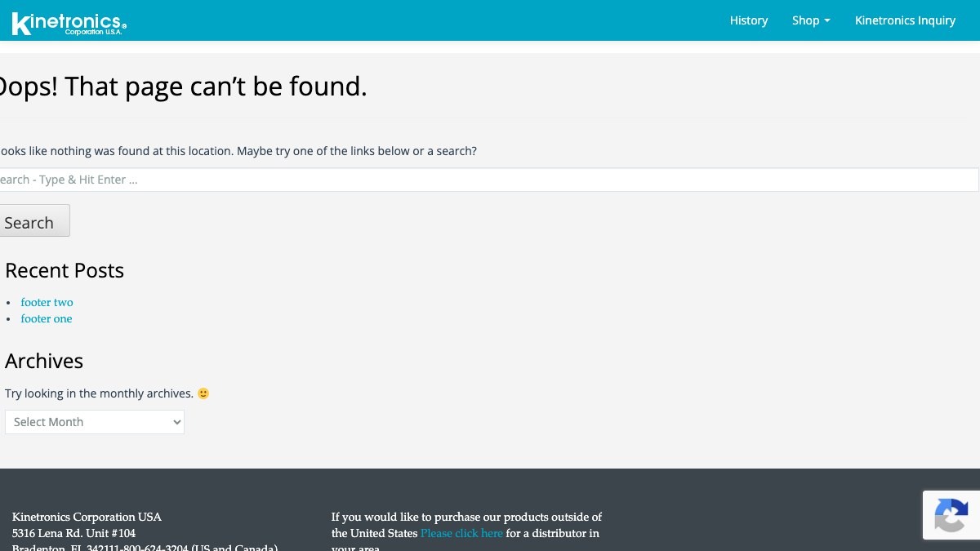
Task: Open the Kinetronics Inquiry page
Action: pos(905,20)
